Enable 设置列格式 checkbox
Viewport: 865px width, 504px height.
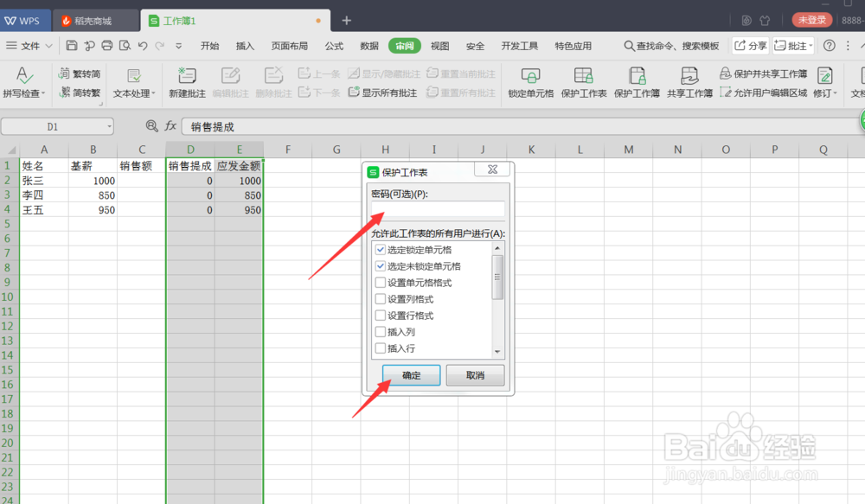380,299
